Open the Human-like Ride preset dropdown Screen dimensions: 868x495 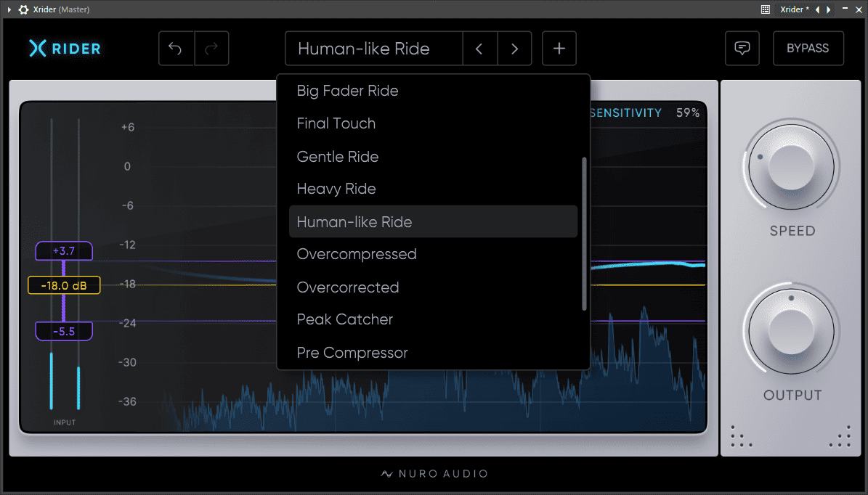[373, 49]
